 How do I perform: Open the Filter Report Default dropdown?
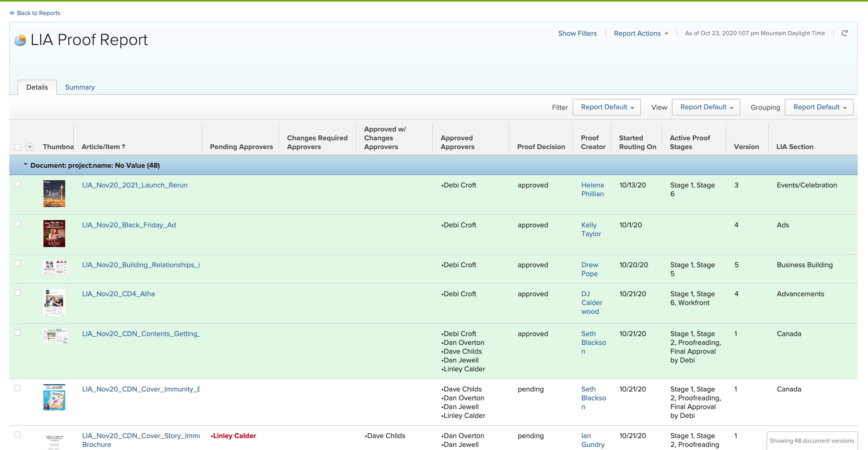(x=607, y=107)
